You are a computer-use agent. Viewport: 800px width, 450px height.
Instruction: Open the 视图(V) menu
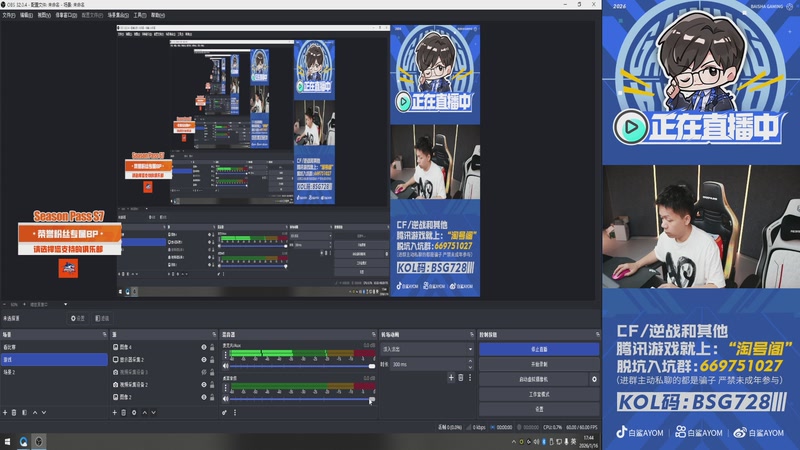(44, 15)
